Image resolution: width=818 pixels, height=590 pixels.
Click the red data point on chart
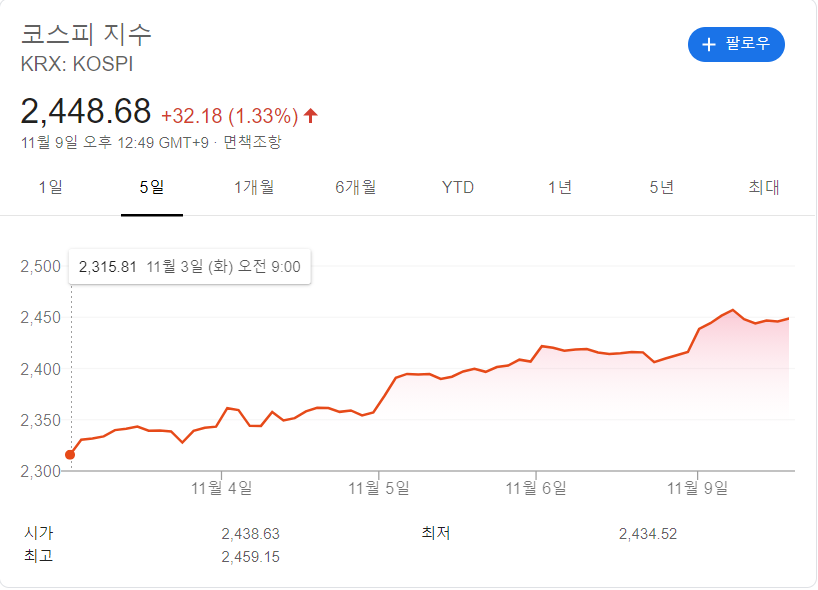(70, 455)
